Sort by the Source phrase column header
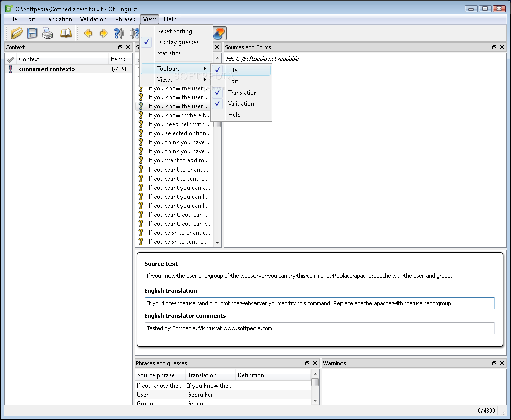This screenshot has width=511, height=420. tap(160, 375)
